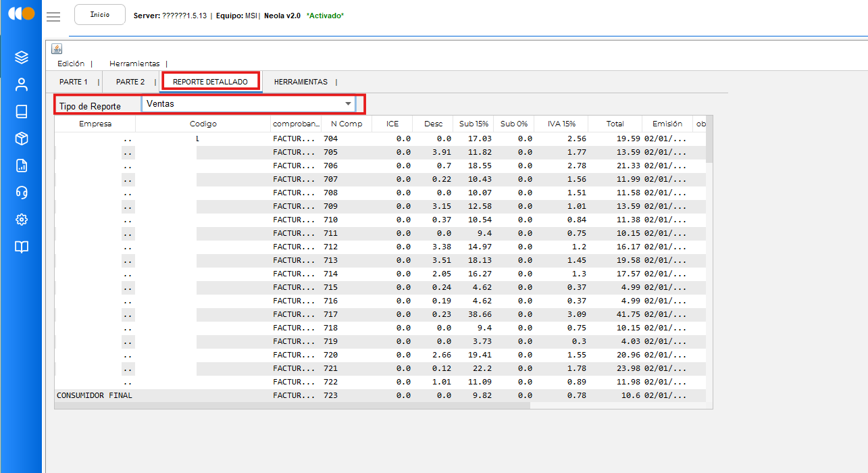The height and width of the screenshot is (473, 868).
Task: Click the layers stack sidebar icon
Action: pyautogui.click(x=22, y=57)
